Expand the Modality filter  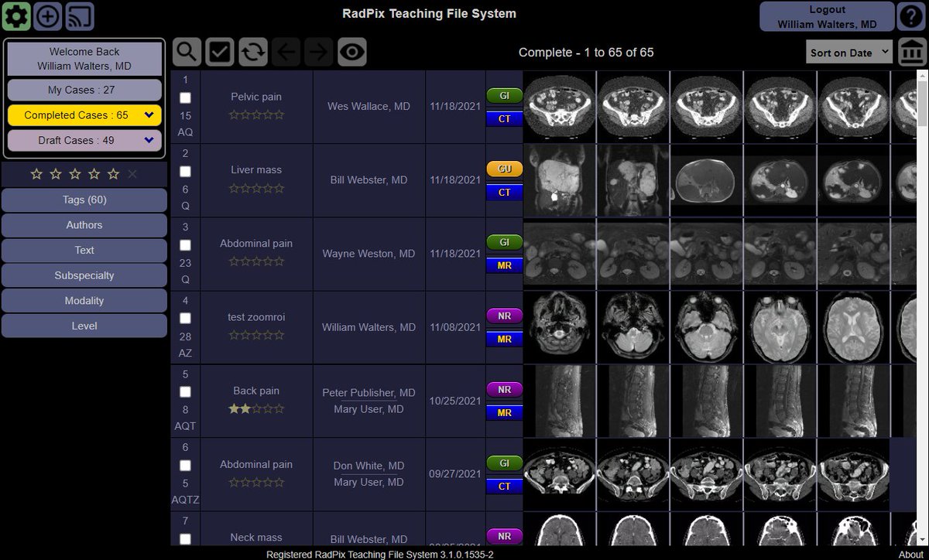[x=84, y=300]
